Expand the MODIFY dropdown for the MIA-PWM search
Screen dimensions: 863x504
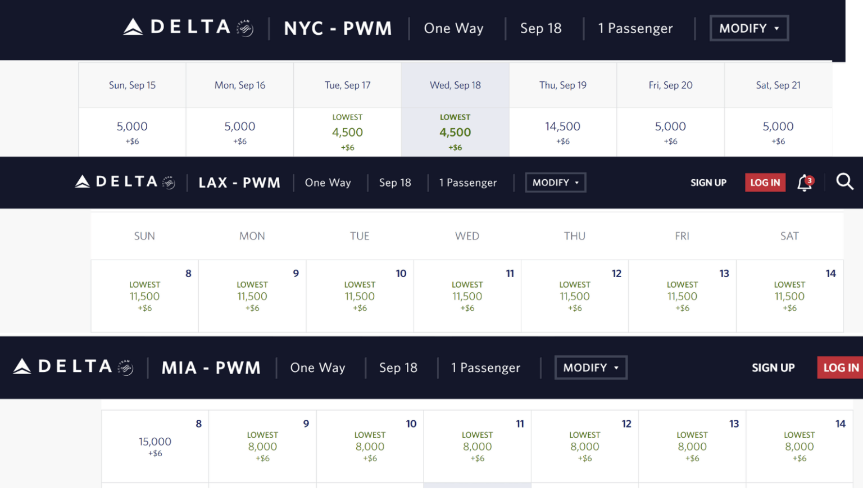click(591, 367)
